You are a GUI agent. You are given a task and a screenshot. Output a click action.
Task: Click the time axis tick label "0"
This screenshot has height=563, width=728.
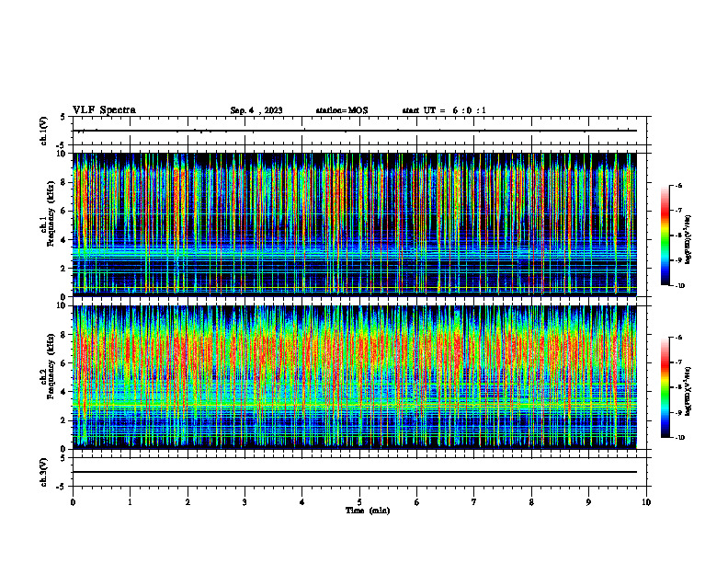(73, 502)
